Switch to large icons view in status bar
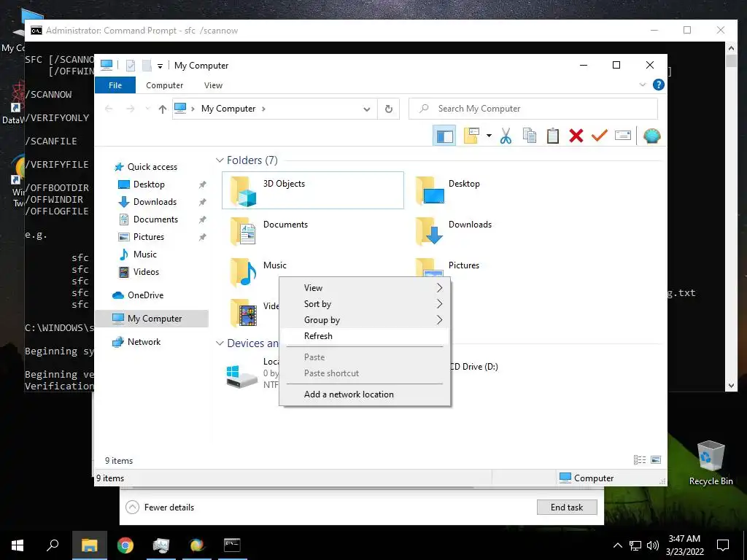Screen dimensions: 747x560 click(656, 459)
